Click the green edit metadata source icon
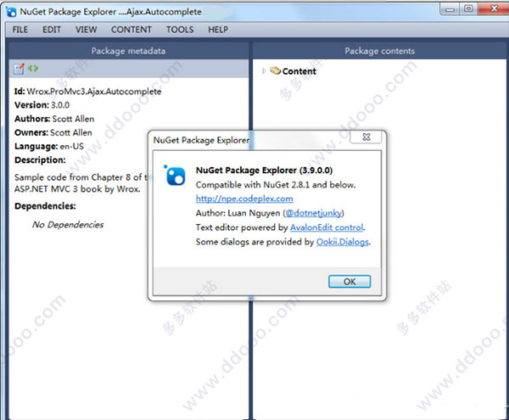 tap(33, 68)
